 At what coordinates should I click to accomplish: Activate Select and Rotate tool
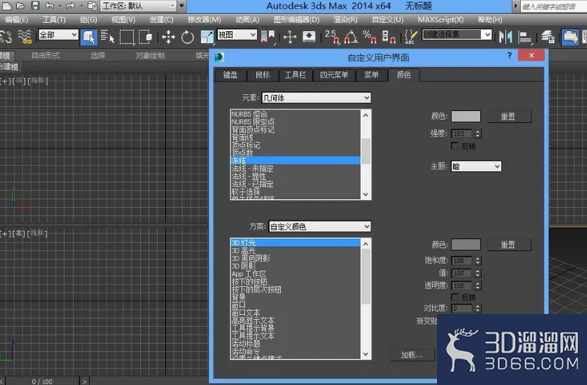187,37
